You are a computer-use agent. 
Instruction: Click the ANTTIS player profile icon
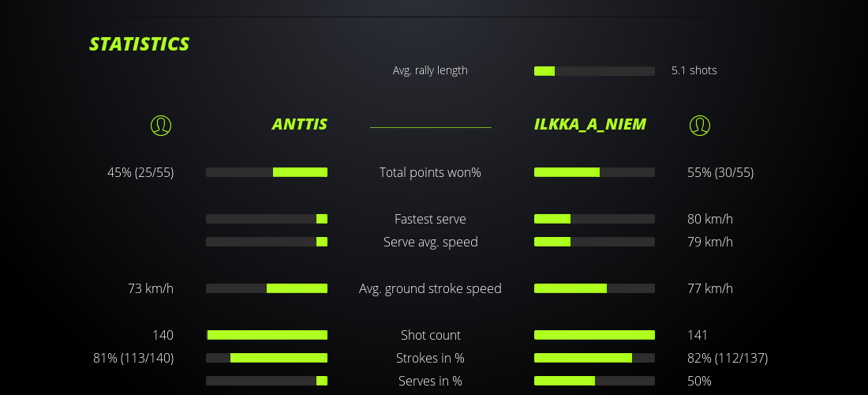[161, 125]
